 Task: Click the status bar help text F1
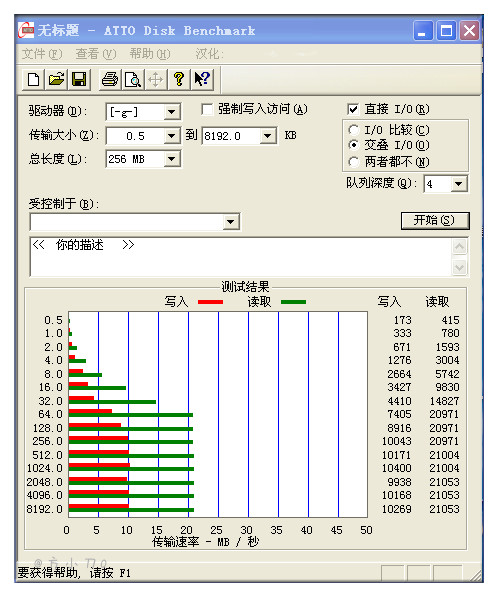click(x=74, y=573)
